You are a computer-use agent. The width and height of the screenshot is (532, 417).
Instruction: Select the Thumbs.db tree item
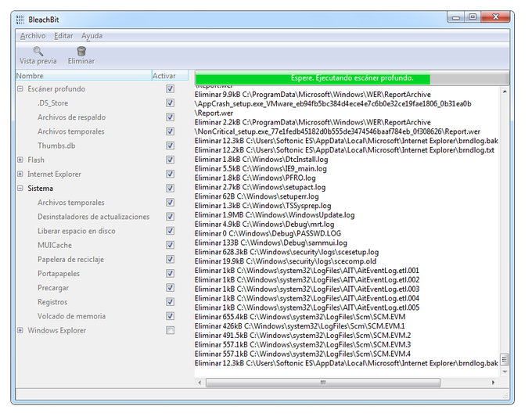tap(56, 146)
